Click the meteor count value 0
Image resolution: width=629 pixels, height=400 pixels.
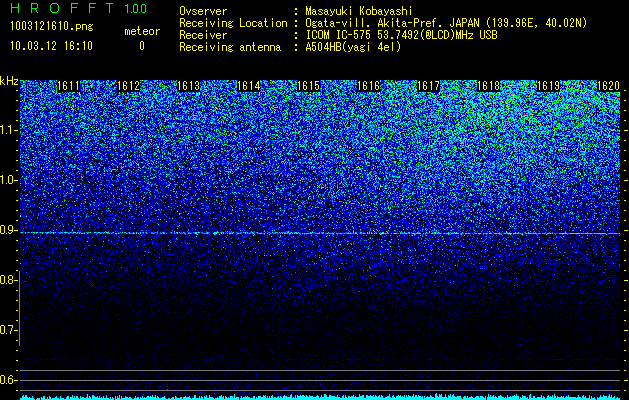[142, 46]
